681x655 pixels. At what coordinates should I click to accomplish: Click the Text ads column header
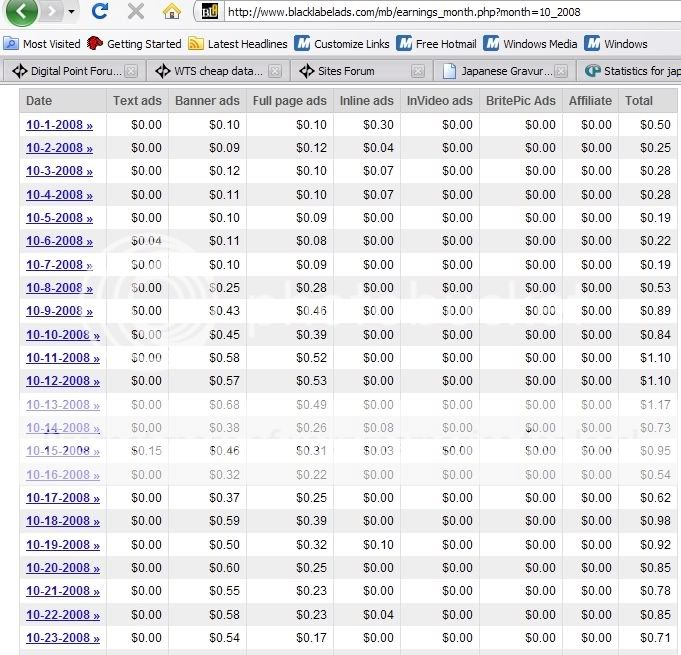tap(137, 101)
